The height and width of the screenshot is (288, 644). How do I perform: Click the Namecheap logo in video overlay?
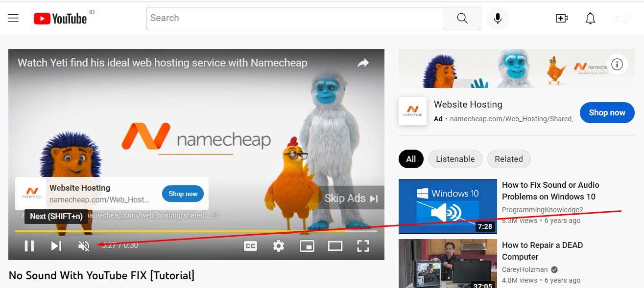coord(32,193)
